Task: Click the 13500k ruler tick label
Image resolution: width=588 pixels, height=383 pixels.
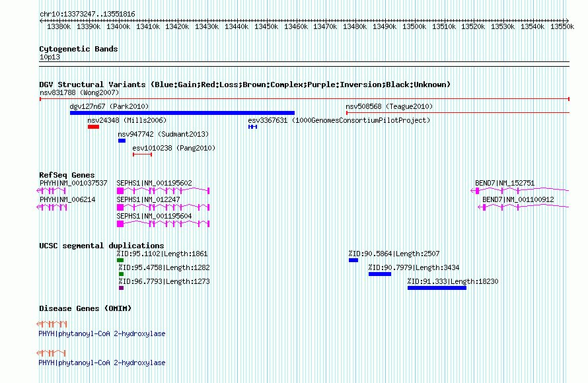Action: coord(414,26)
